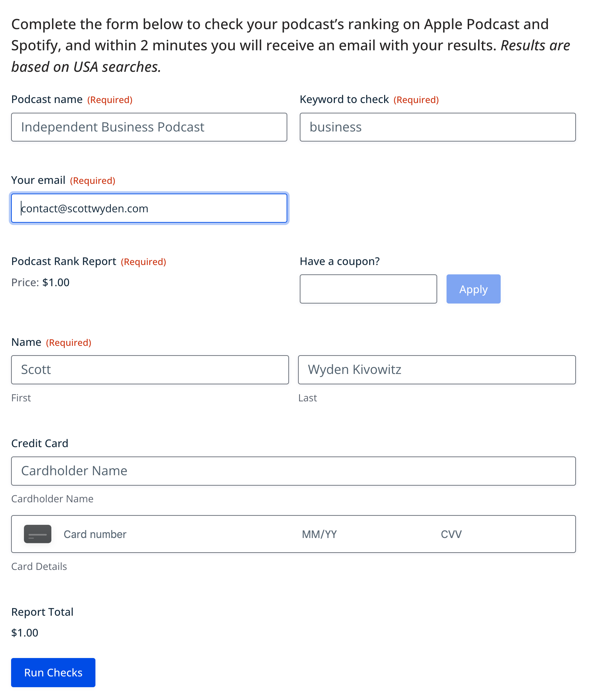Click the Your email label

point(38,180)
